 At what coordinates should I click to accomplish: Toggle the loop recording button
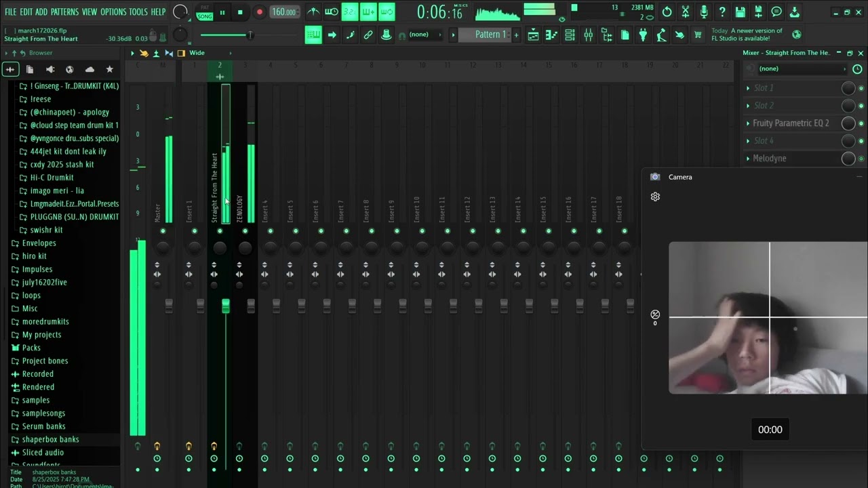point(387,12)
